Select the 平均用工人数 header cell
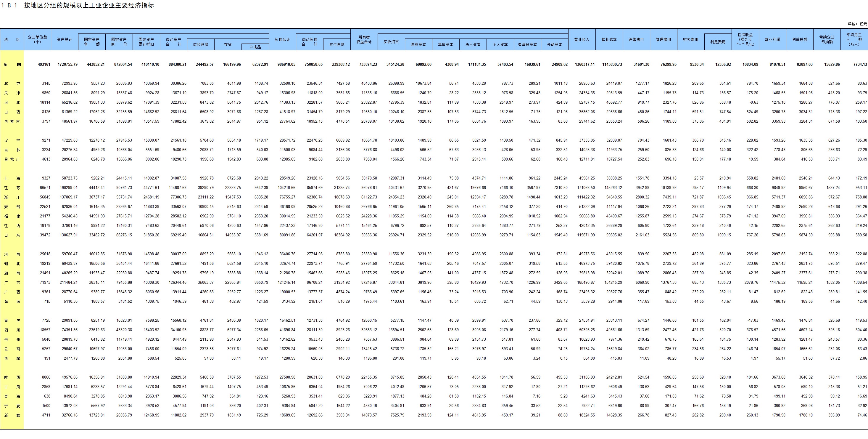 click(x=854, y=39)
